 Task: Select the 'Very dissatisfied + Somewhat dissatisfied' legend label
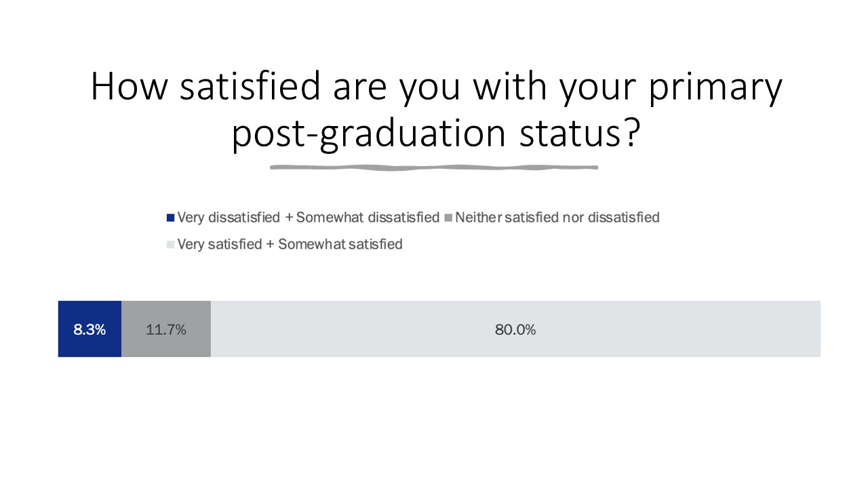click(309, 218)
